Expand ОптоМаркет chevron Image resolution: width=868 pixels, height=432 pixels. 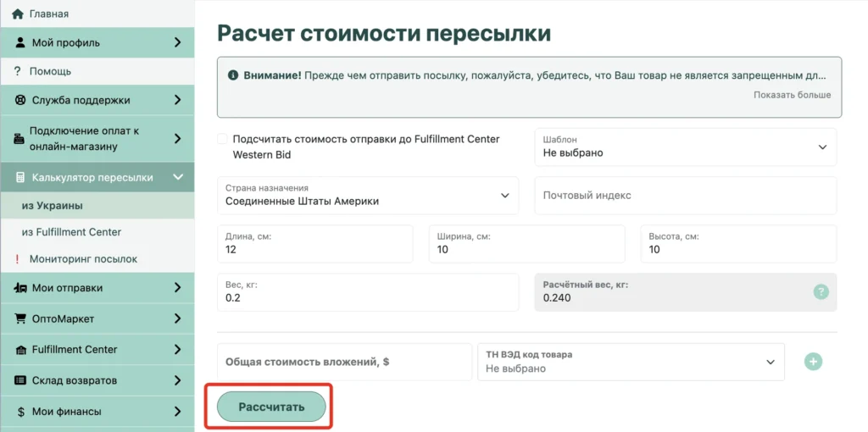click(x=177, y=318)
